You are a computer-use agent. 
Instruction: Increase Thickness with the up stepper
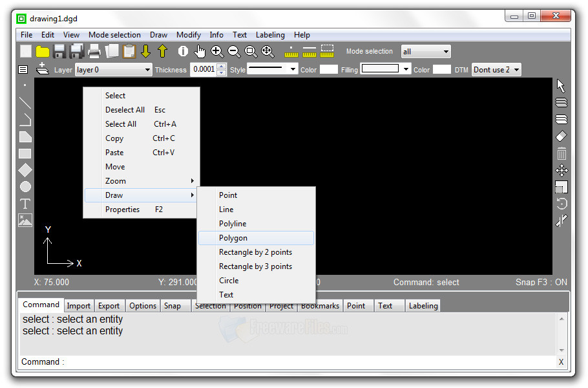222,66
